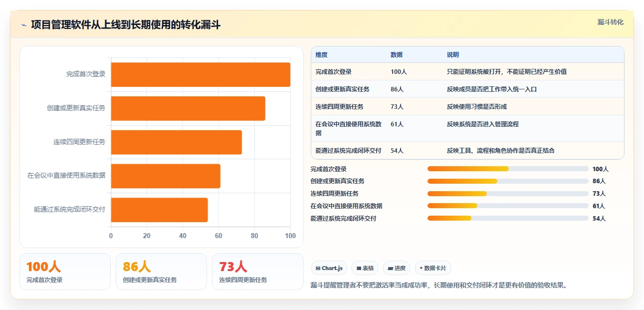
Task: Open the 100人 完成首次登录 stat card
Action: point(65,272)
